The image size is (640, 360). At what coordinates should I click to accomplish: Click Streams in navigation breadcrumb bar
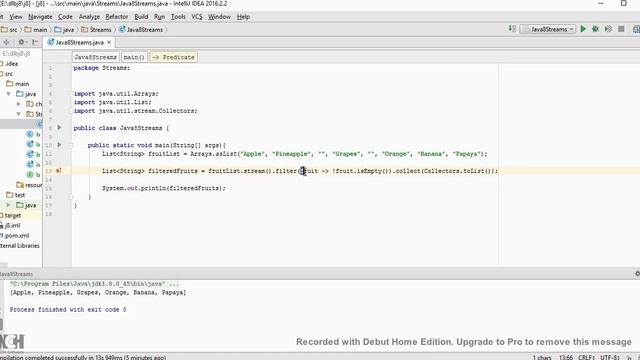(x=96, y=30)
